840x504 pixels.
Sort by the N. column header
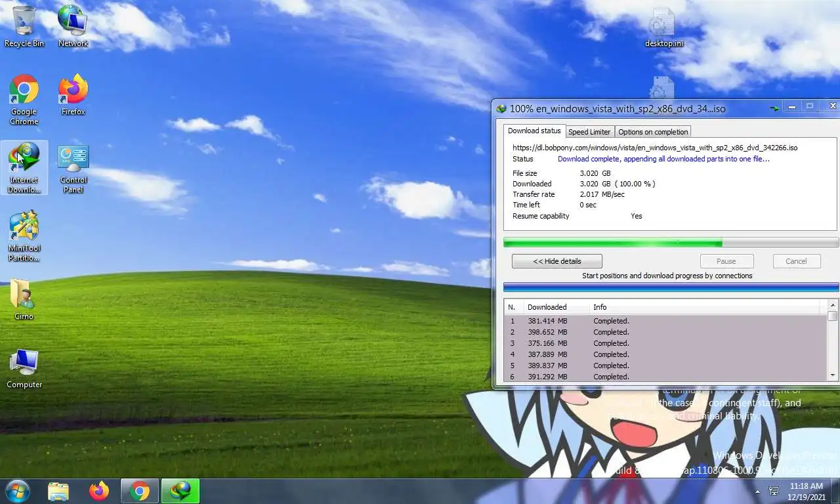click(514, 307)
